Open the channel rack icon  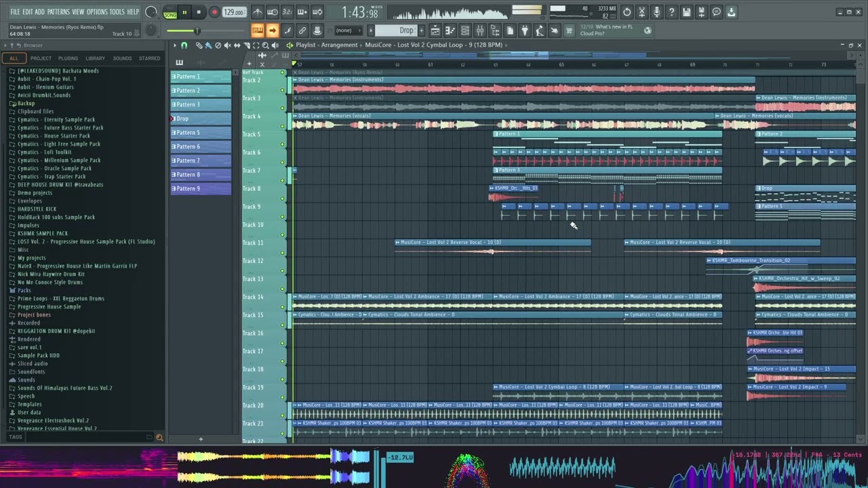(465, 30)
